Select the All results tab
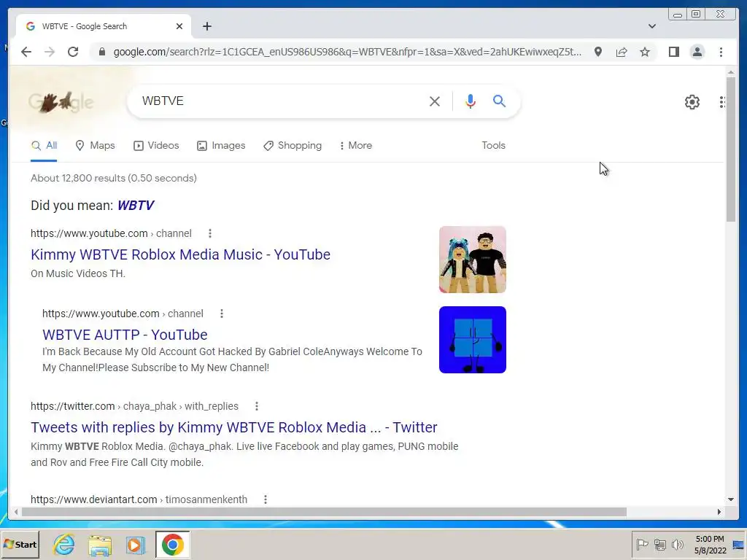Viewport: 747px width, 560px height. coord(44,145)
